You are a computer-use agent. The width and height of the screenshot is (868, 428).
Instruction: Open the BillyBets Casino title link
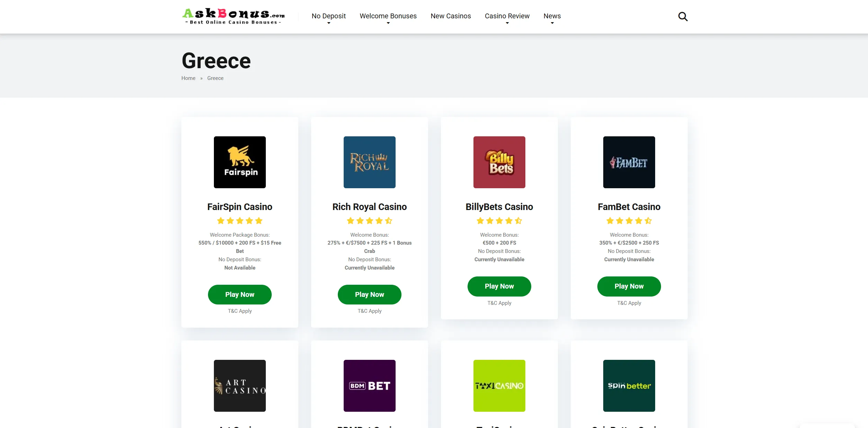pos(499,207)
